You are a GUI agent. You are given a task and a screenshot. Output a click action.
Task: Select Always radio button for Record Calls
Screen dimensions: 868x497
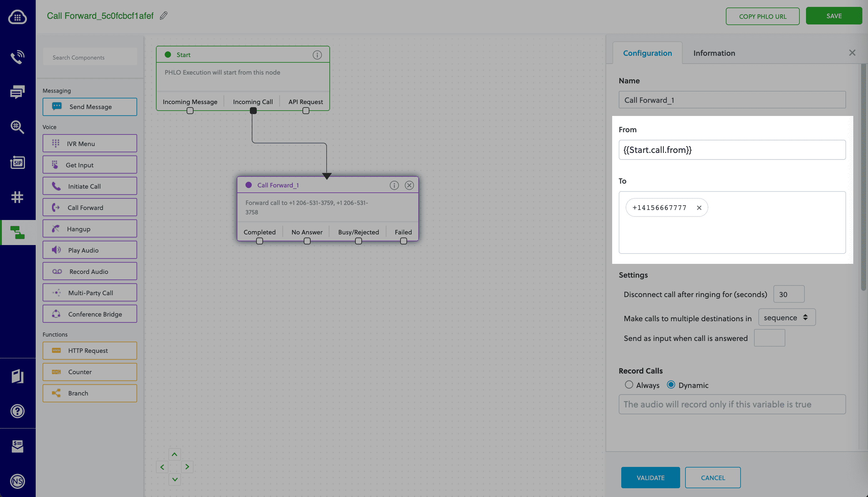pyautogui.click(x=629, y=385)
